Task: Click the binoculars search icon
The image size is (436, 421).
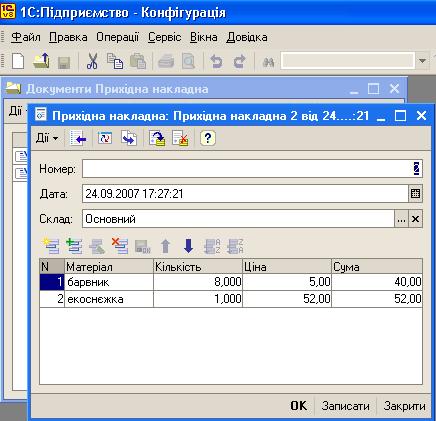Action: (x=268, y=62)
